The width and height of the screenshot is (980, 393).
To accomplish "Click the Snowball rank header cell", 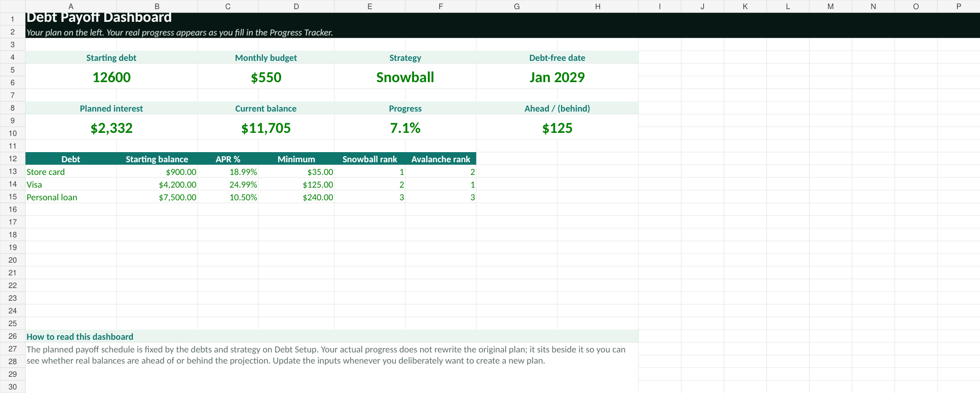I will click(x=370, y=159).
